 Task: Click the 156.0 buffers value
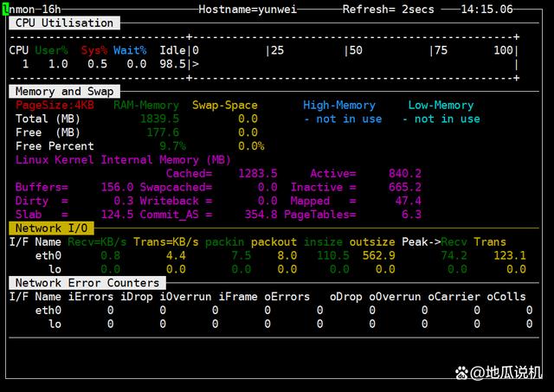click(x=117, y=187)
